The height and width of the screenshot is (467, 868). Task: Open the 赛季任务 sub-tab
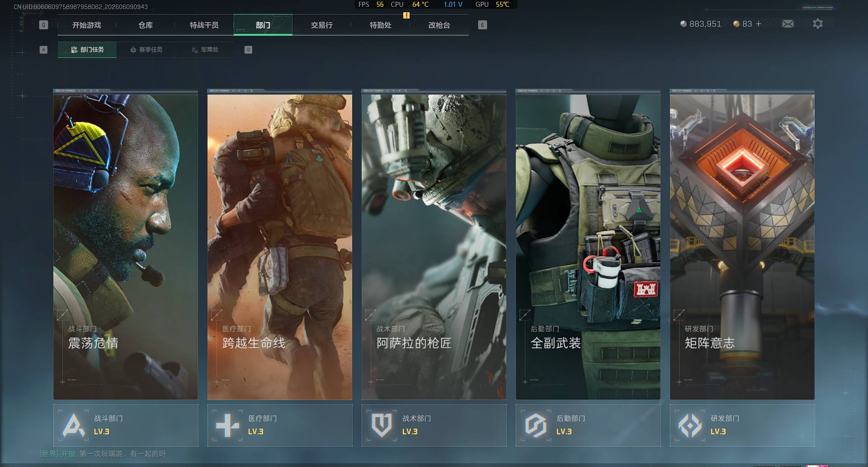coord(146,50)
